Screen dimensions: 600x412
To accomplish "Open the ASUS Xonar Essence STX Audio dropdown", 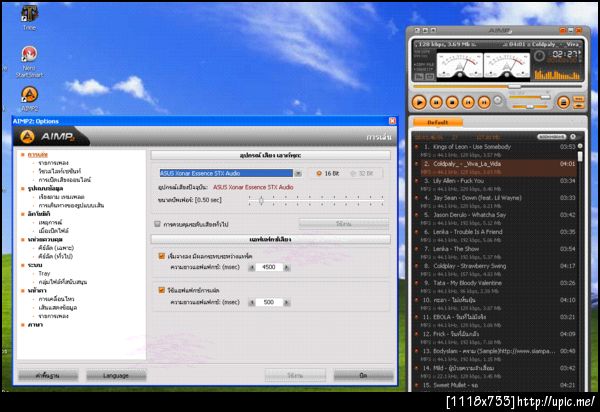I will [298, 173].
